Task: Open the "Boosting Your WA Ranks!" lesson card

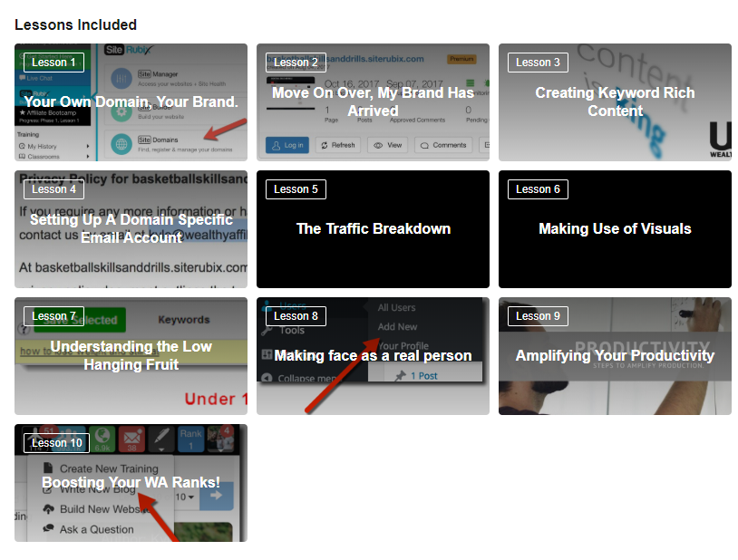Action: pos(131,483)
